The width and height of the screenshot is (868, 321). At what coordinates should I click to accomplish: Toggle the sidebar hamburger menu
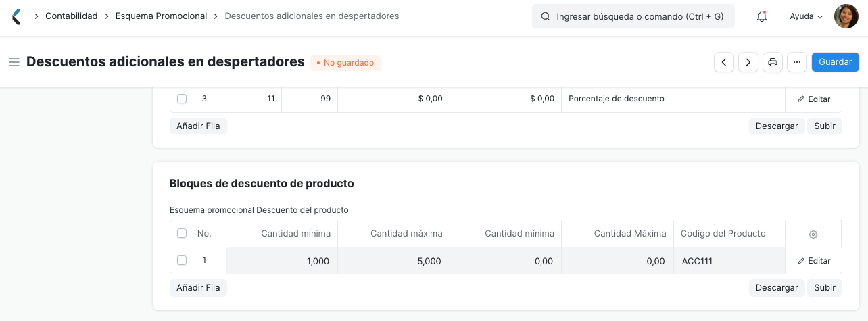[14, 62]
